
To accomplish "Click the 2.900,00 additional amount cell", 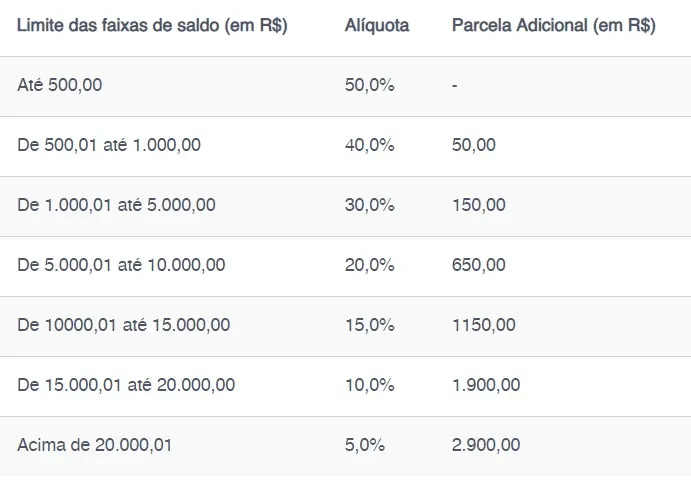I will point(485,445).
